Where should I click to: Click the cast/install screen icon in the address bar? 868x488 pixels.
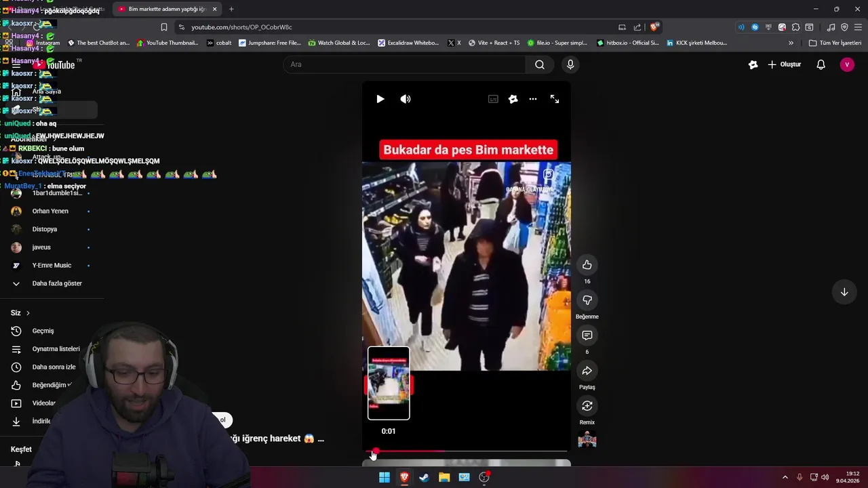(622, 27)
